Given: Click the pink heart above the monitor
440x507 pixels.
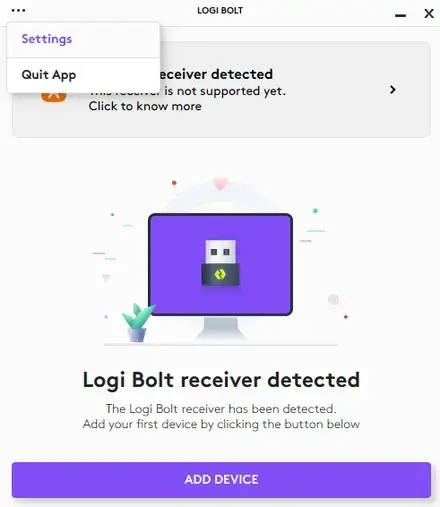Looking at the screenshot, I should (x=220, y=183).
